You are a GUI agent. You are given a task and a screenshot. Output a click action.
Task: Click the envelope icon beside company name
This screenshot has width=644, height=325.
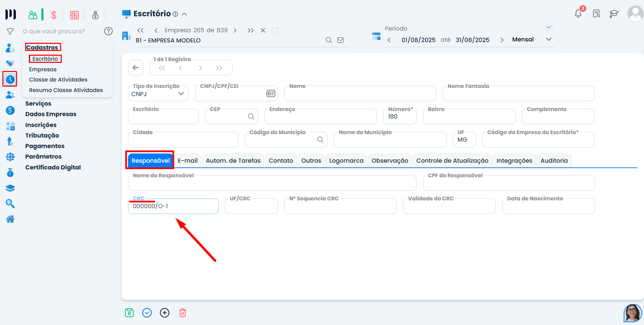(341, 40)
